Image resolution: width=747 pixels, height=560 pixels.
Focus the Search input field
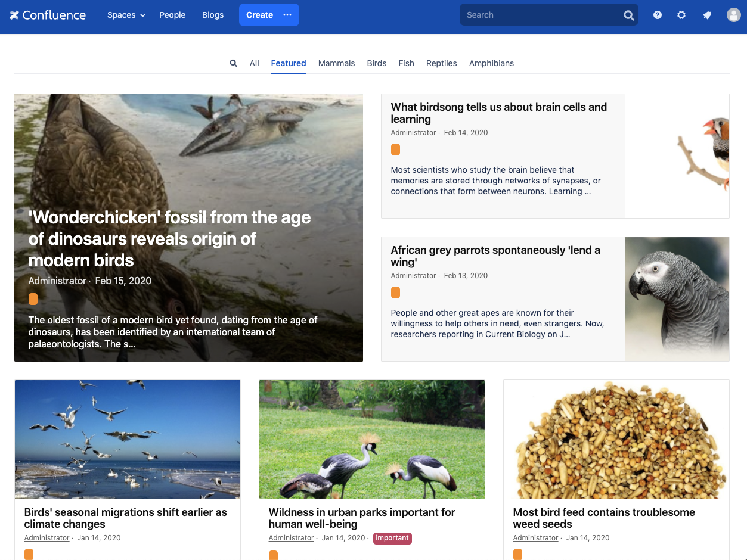pyautogui.click(x=540, y=15)
